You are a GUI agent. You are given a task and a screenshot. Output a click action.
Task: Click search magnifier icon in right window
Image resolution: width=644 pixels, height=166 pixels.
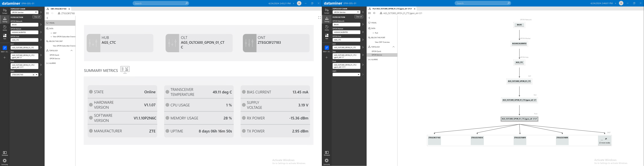tap(509, 3)
